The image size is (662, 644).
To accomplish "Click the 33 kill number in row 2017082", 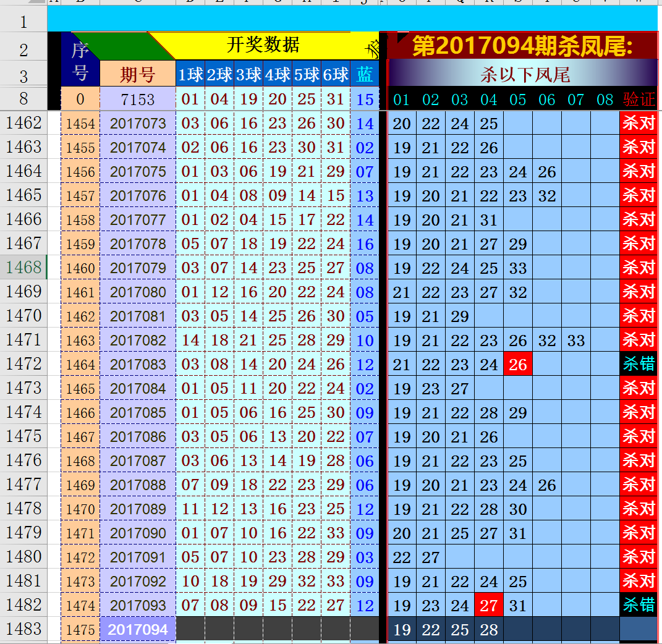I will pyautogui.click(x=576, y=340).
